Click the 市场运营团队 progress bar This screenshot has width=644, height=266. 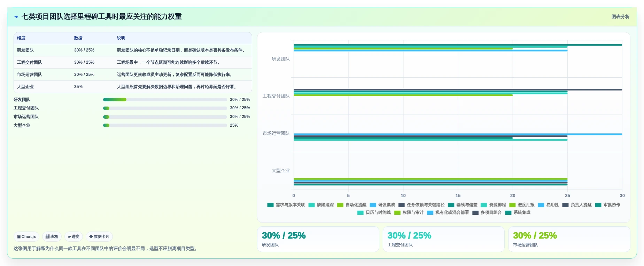(x=165, y=117)
